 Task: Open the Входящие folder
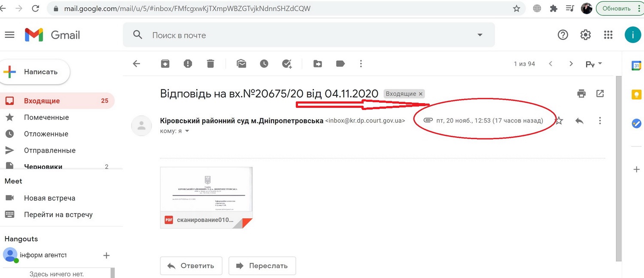click(x=57, y=101)
